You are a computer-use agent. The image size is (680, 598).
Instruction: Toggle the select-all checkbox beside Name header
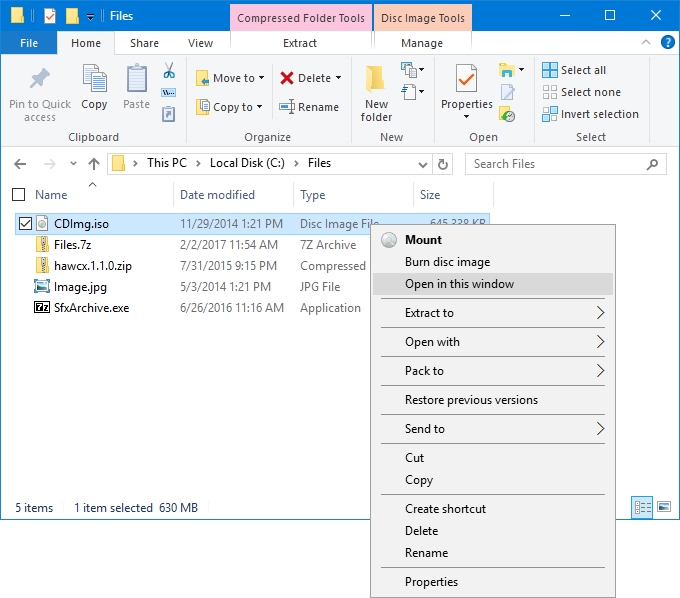point(18,195)
